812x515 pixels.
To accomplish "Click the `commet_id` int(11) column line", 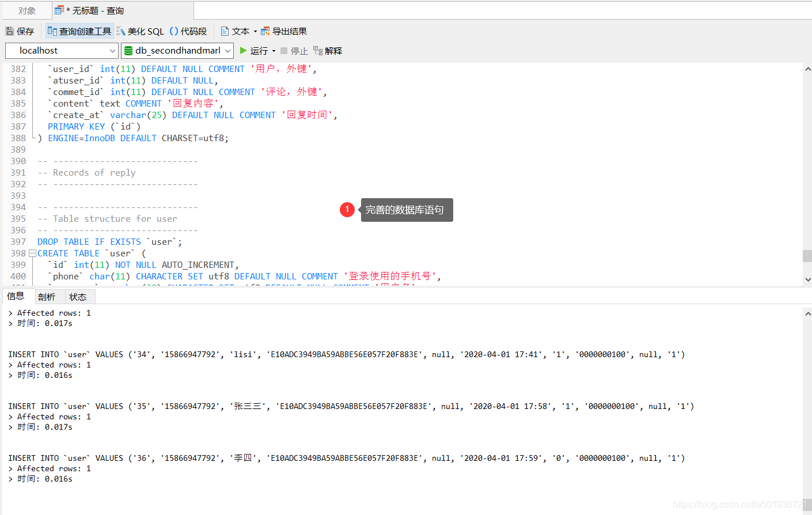I will tap(187, 92).
